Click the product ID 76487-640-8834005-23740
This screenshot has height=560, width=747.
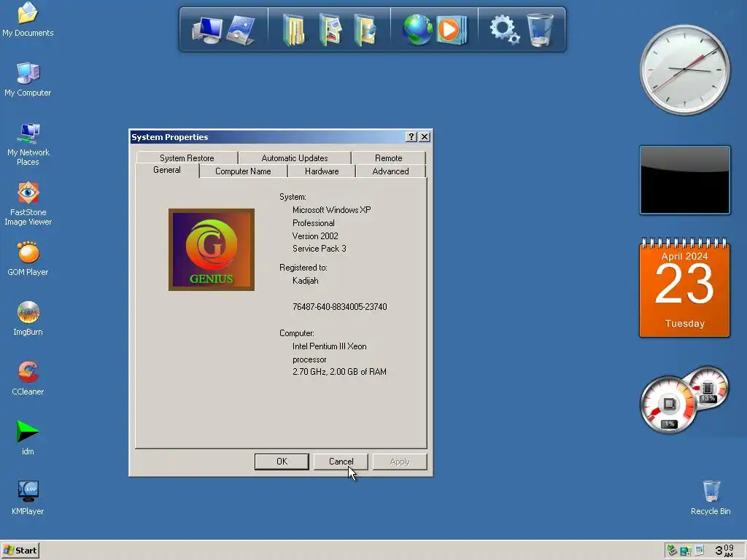tap(340, 307)
